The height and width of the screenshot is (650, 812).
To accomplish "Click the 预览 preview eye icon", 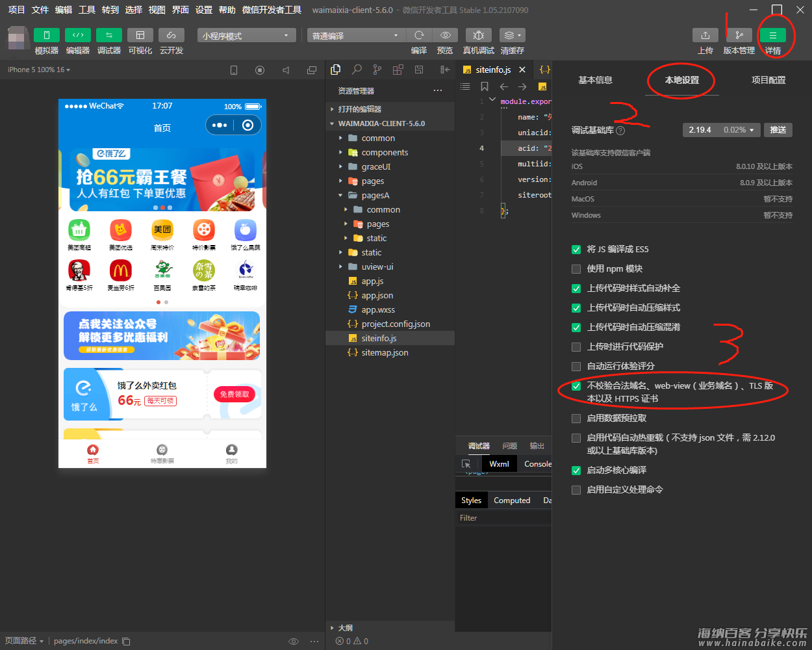I will pos(445,35).
